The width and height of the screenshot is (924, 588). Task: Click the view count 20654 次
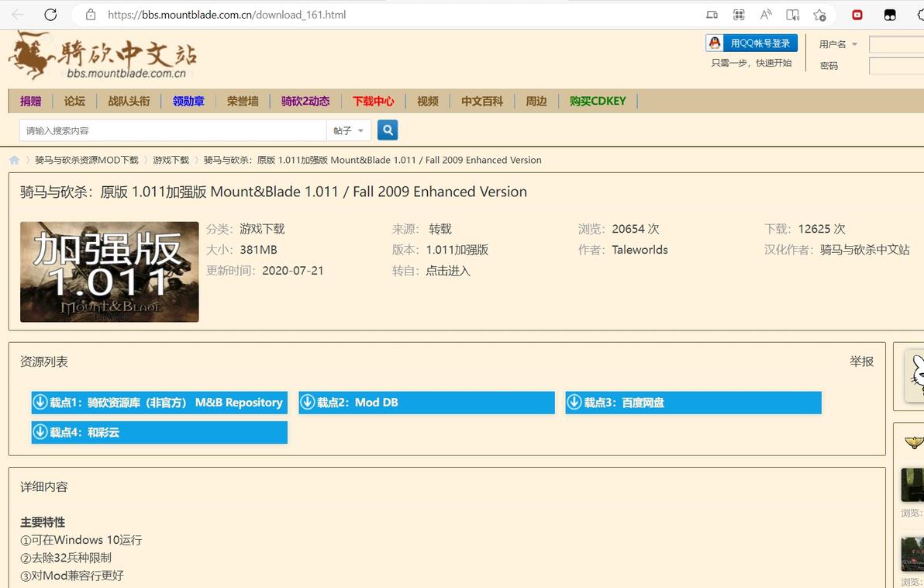point(636,229)
